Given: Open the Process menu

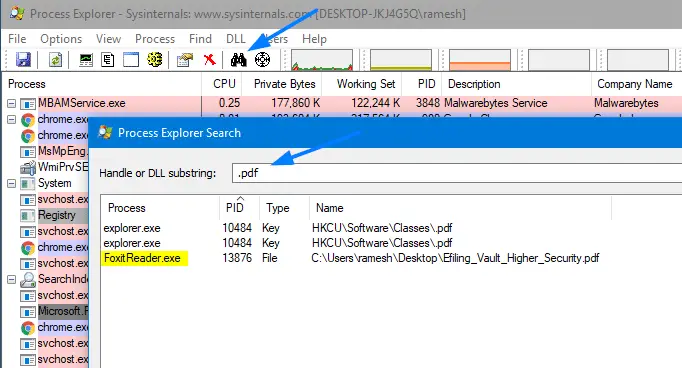Looking at the screenshot, I should pyautogui.click(x=155, y=39).
